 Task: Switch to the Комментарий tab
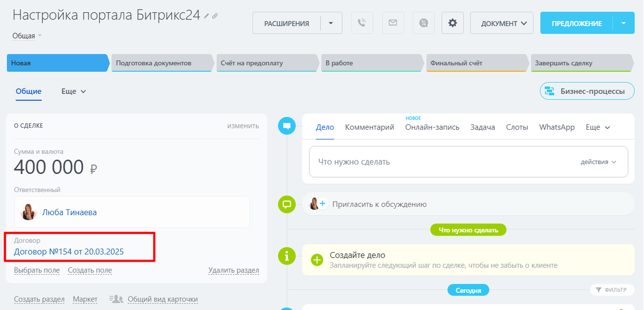[370, 127]
